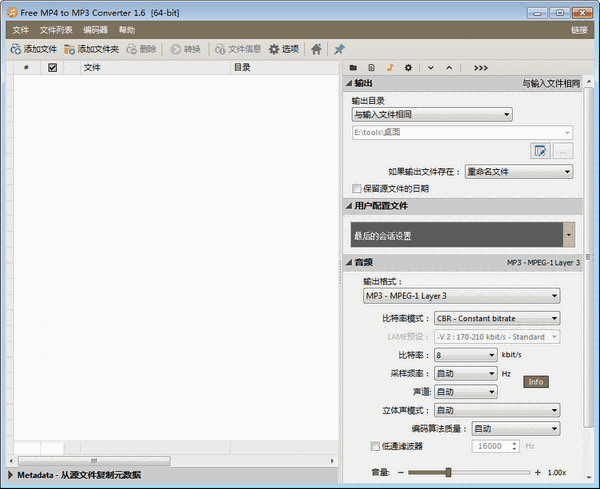
Task: Enable the low-pass filter checkbox
Action: [375, 446]
